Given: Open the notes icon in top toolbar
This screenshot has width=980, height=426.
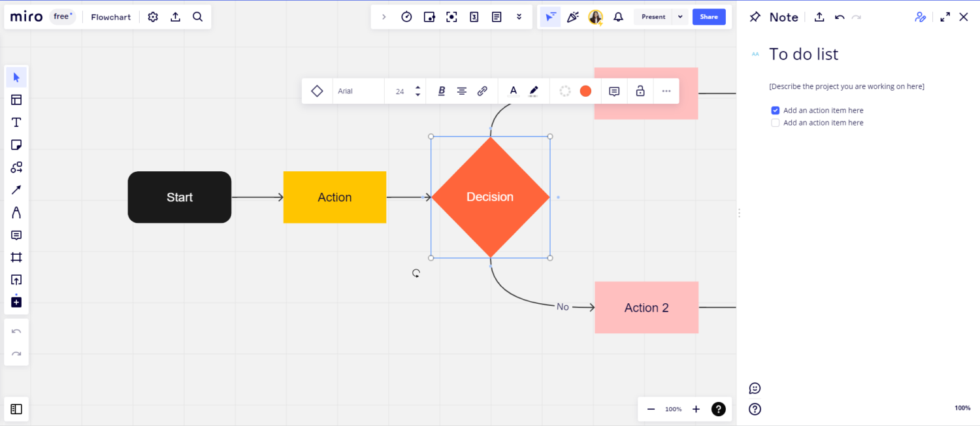Looking at the screenshot, I should (497, 17).
